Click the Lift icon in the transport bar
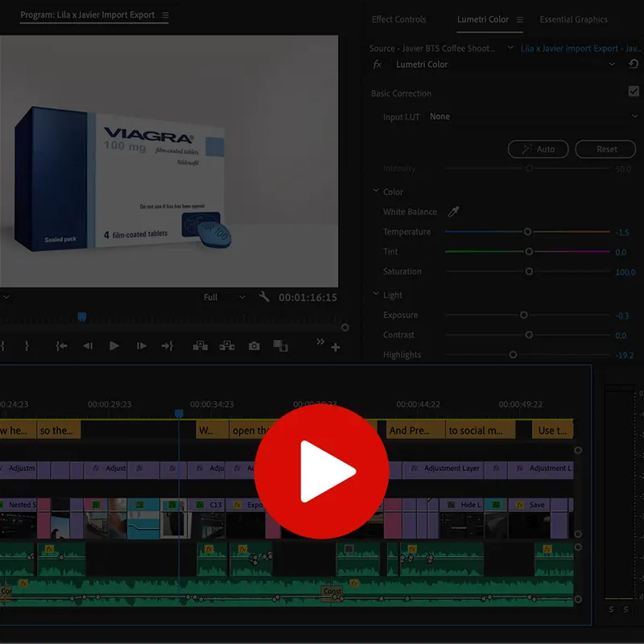Image resolution: width=644 pixels, height=644 pixels. [x=200, y=346]
